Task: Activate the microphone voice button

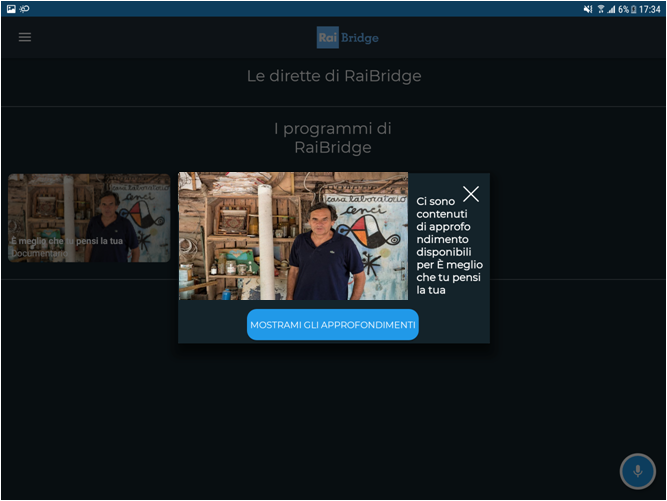Action: coord(637,471)
